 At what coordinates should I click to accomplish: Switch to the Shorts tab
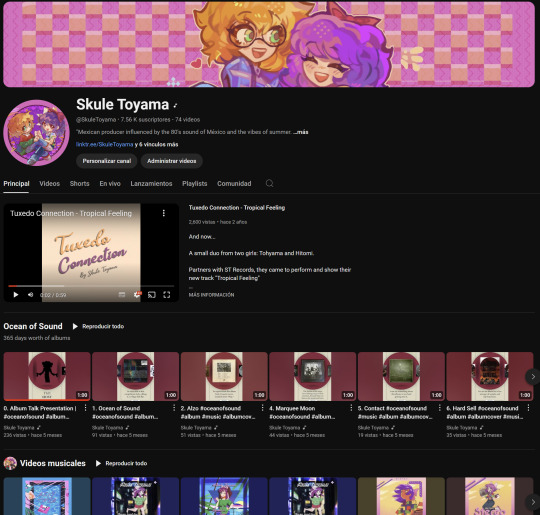pyautogui.click(x=80, y=184)
